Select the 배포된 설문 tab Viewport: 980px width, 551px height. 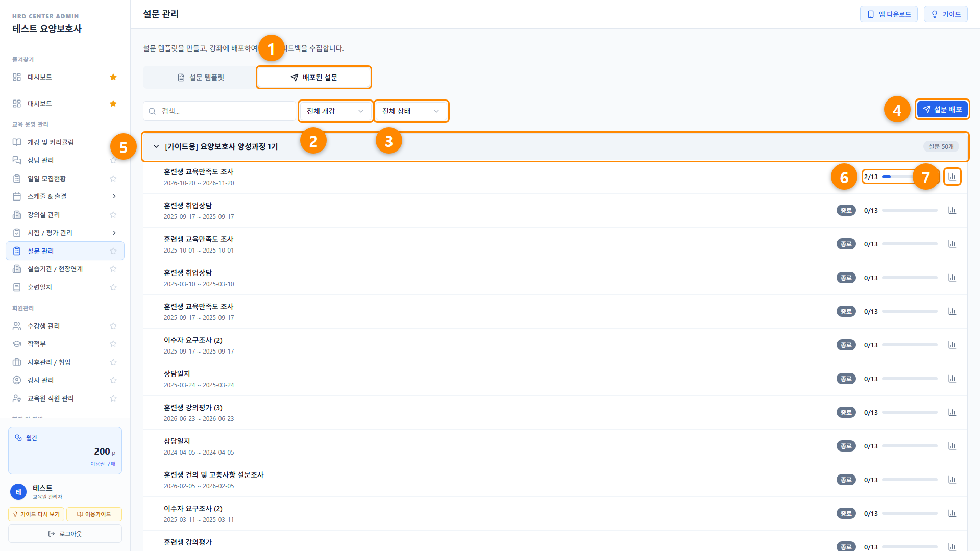(x=314, y=78)
